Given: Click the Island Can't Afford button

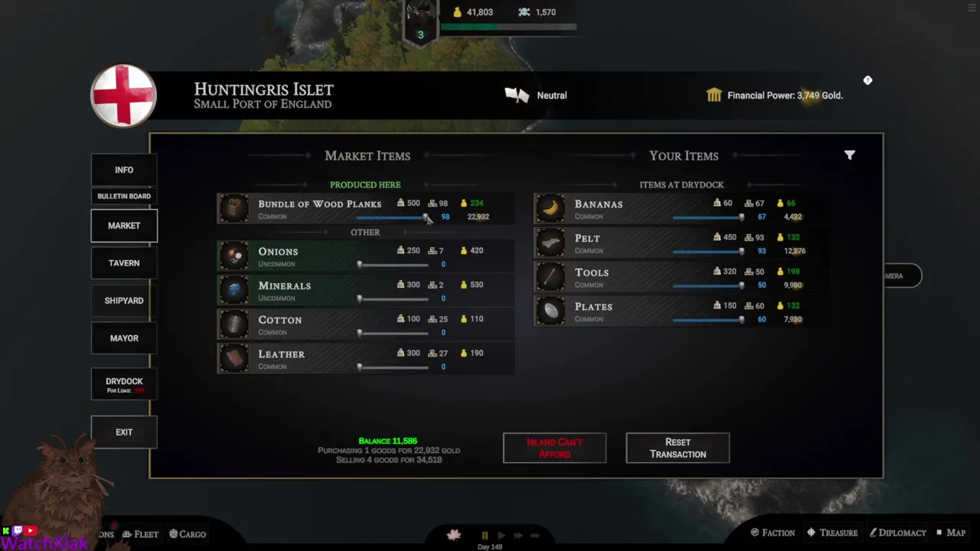Looking at the screenshot, I should pyautogui.click(x=554, y=448).
